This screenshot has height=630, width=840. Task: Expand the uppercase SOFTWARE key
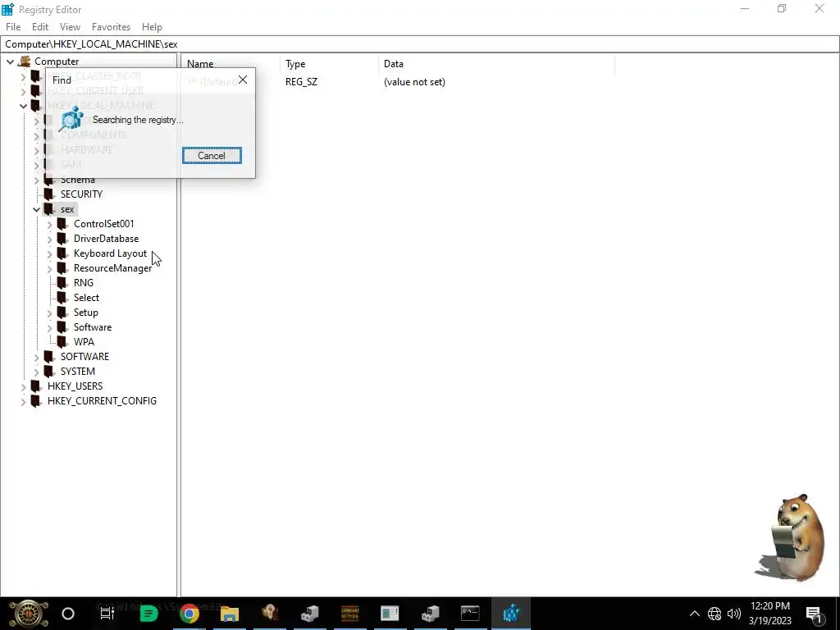36,357
